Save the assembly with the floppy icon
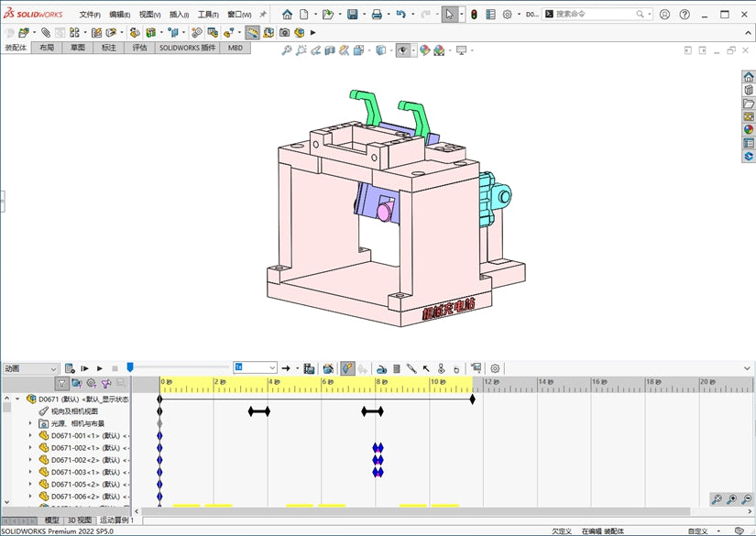Viewport: 756px width, 536px height. (353, 15)
